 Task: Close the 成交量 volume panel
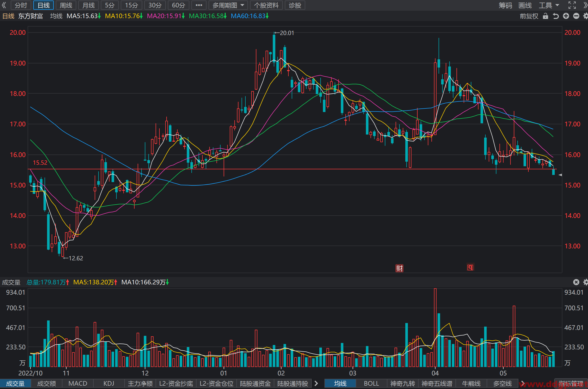pyautogui.click(x=576, y=282)
